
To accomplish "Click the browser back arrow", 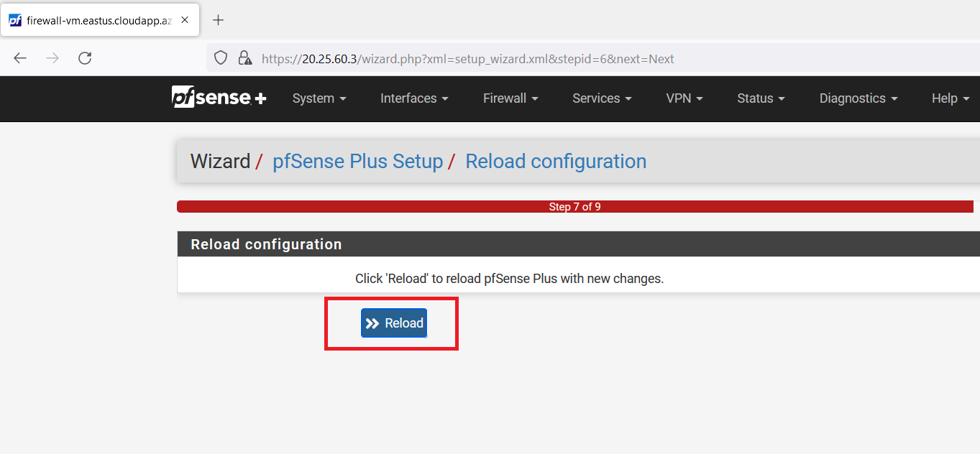I will (20, 58).
